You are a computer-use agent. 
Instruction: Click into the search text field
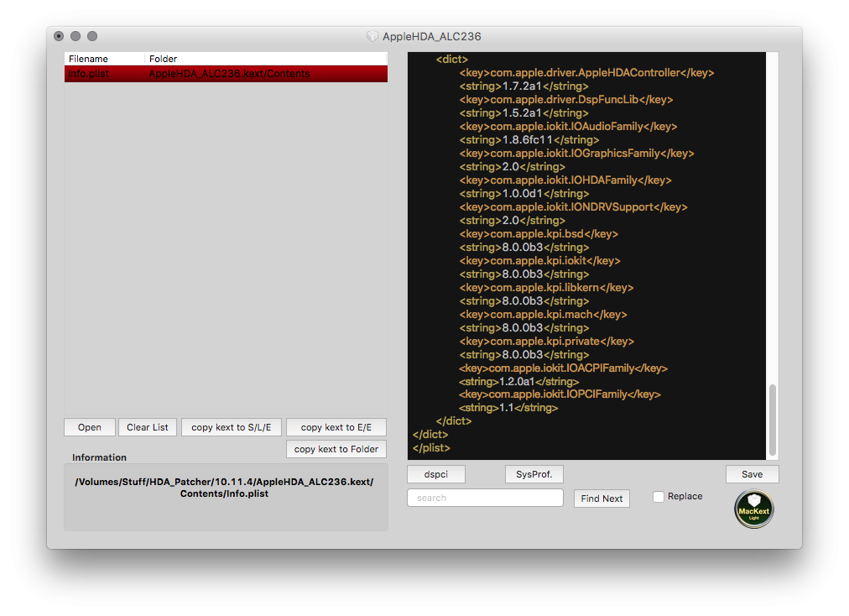tap(485, 498)
